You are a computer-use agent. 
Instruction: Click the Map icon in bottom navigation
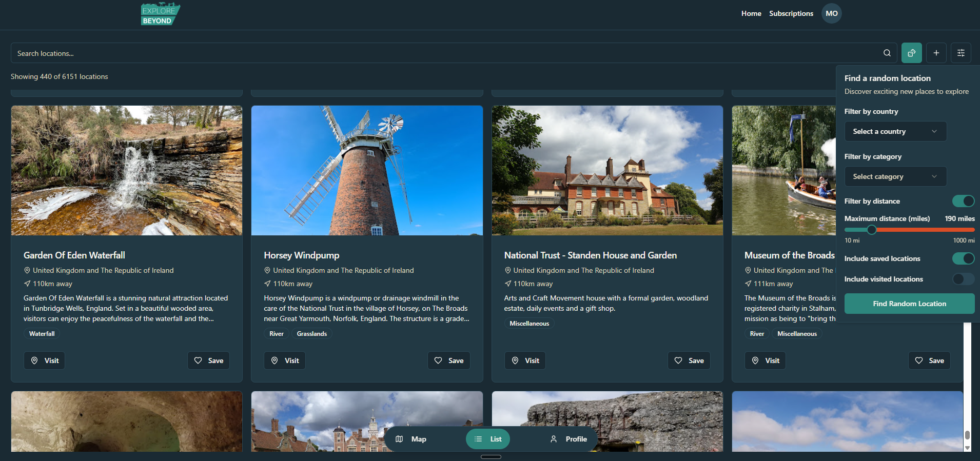tap(399, 439)
